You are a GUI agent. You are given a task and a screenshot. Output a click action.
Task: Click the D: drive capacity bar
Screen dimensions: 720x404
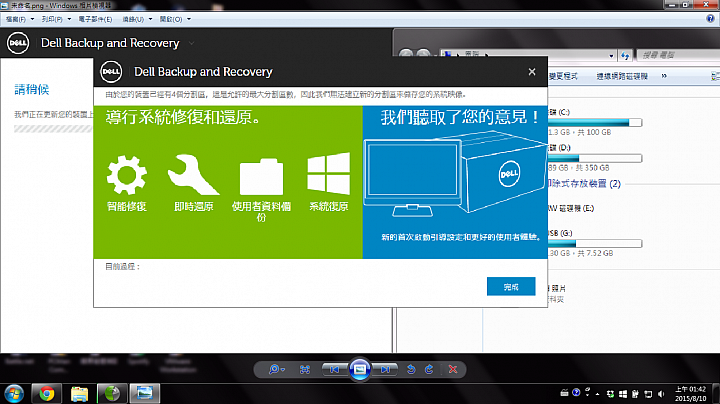[x=595, y=158]
